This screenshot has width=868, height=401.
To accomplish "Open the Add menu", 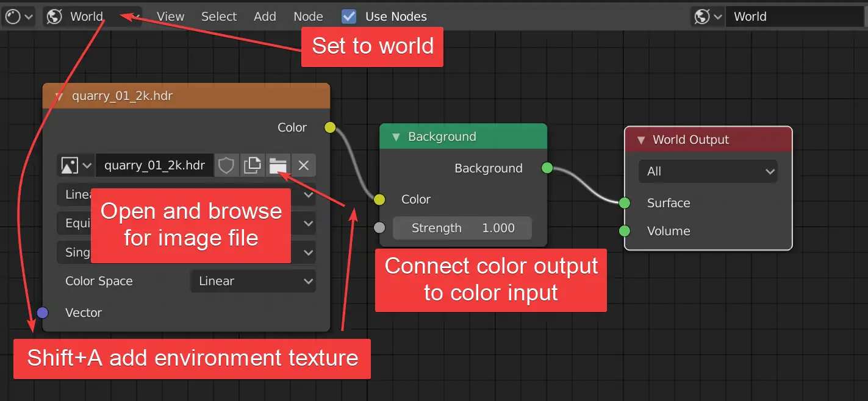I will pyautogui.click(x=265, y=16).
